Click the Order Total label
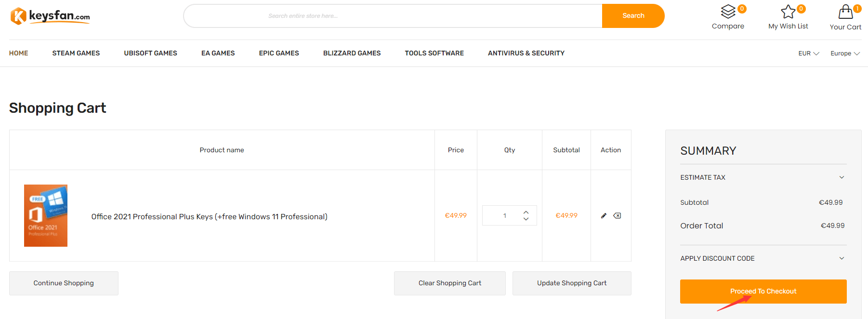The image size is (868, 319). point(702,226)
